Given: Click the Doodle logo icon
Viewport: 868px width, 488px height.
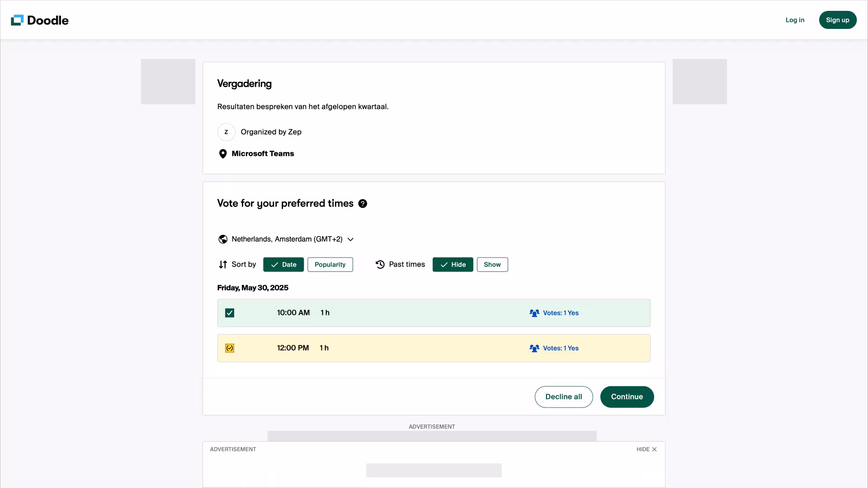Looking at the screenshot, I should tap(17, 20).
